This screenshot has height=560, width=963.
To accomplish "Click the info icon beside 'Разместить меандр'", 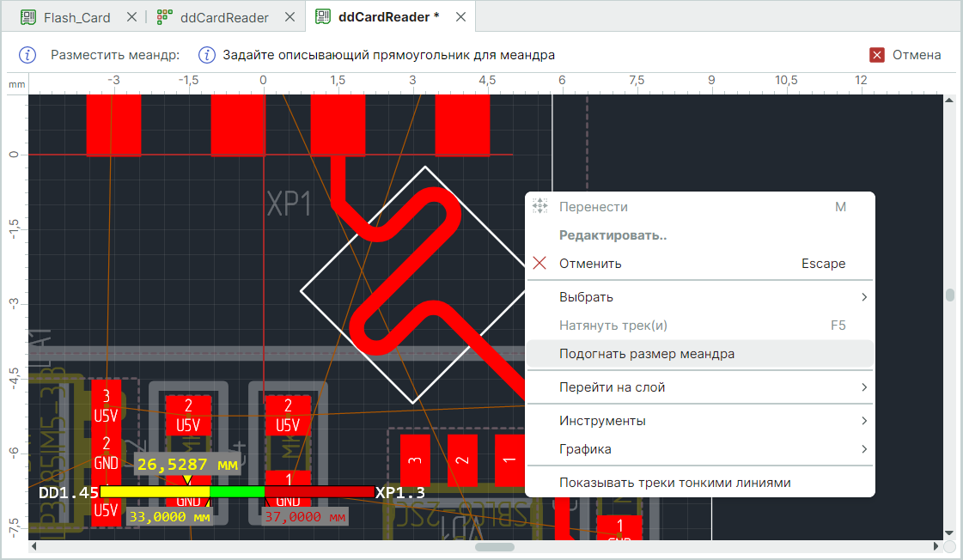I will 27,55.
